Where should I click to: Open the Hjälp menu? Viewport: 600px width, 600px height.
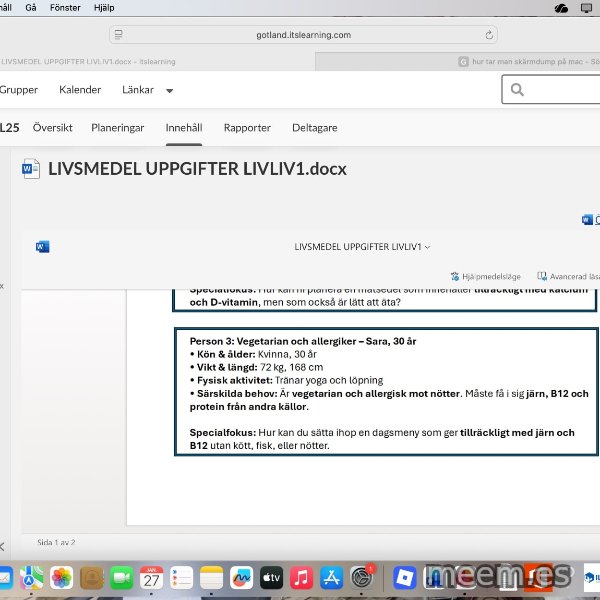(104, 8)
